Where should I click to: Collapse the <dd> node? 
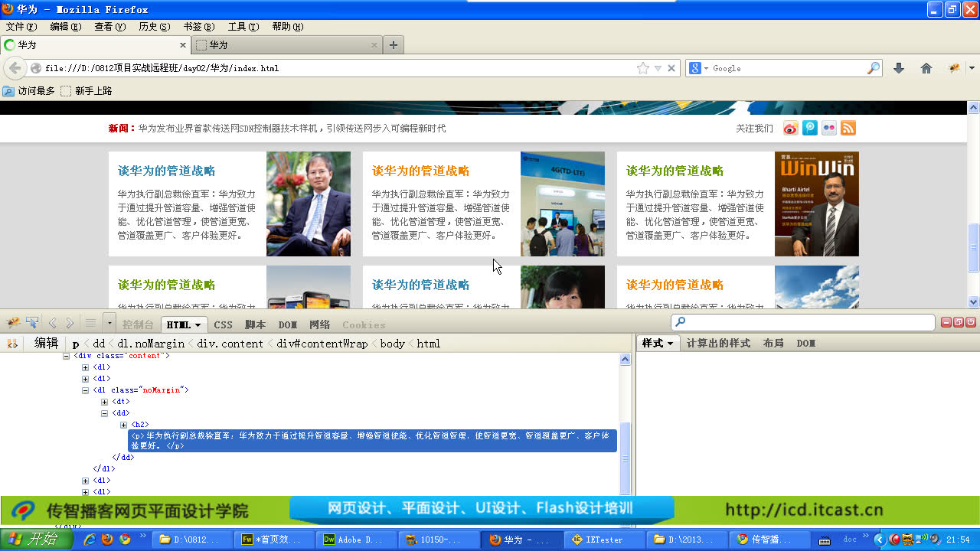pos(105,413)
